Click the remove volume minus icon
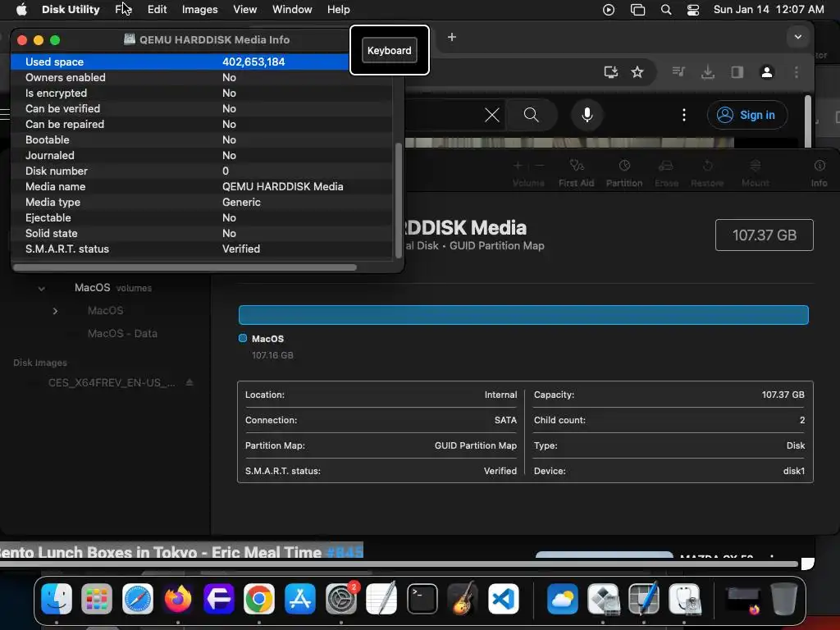Viewport: 840px width, 630px height. 540,166
